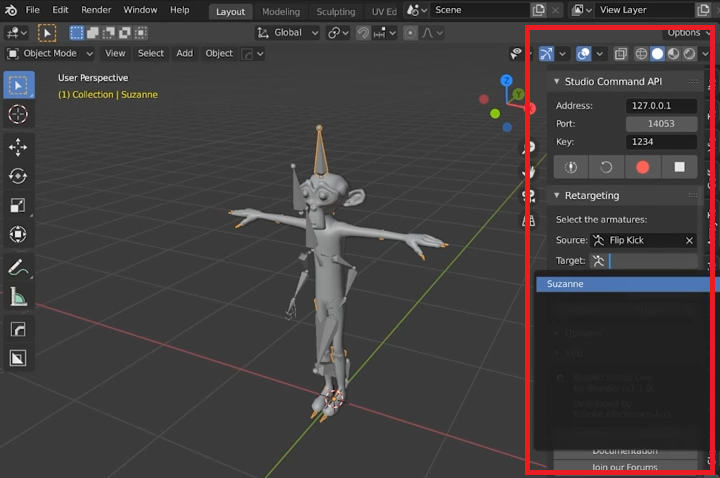Collapse the Retargeting panel
720x478 pixels.
coord(557,196)
